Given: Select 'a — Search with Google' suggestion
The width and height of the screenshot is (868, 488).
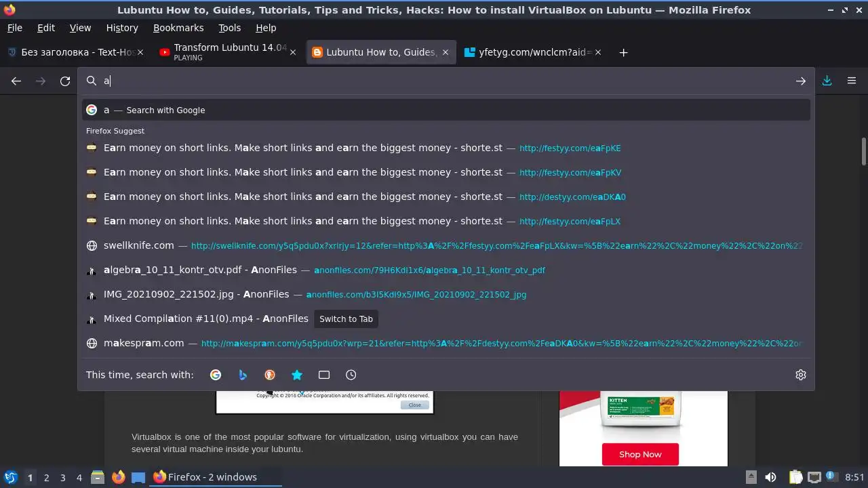Looking at the screenshot, I should pos(446,110).
